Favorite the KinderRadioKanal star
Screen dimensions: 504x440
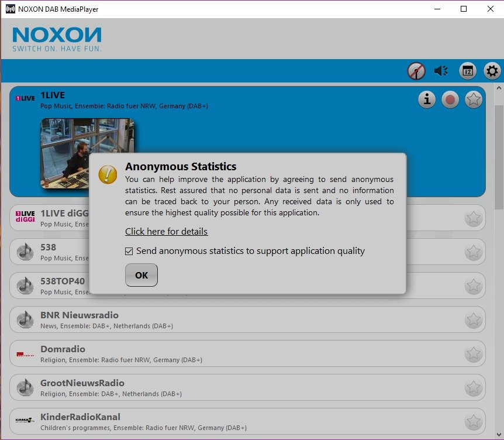(474, 421)
